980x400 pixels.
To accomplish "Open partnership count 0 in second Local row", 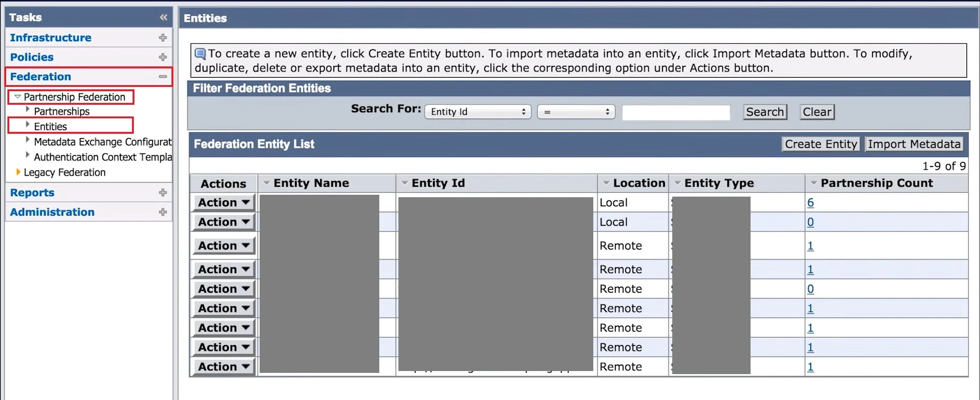I will coord(810,222).
